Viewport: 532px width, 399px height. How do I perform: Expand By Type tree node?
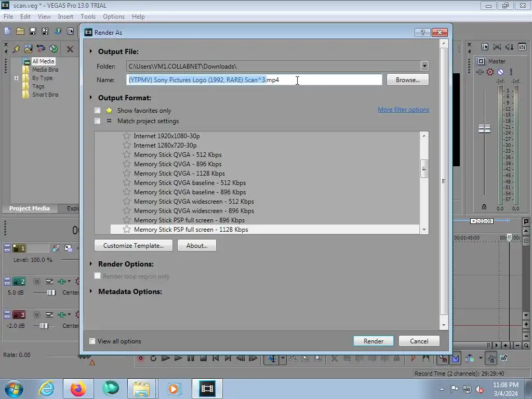(16, 78)
